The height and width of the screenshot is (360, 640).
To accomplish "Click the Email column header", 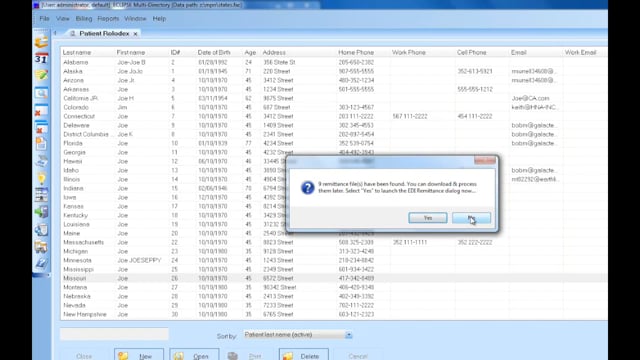I will pos(518,53).
